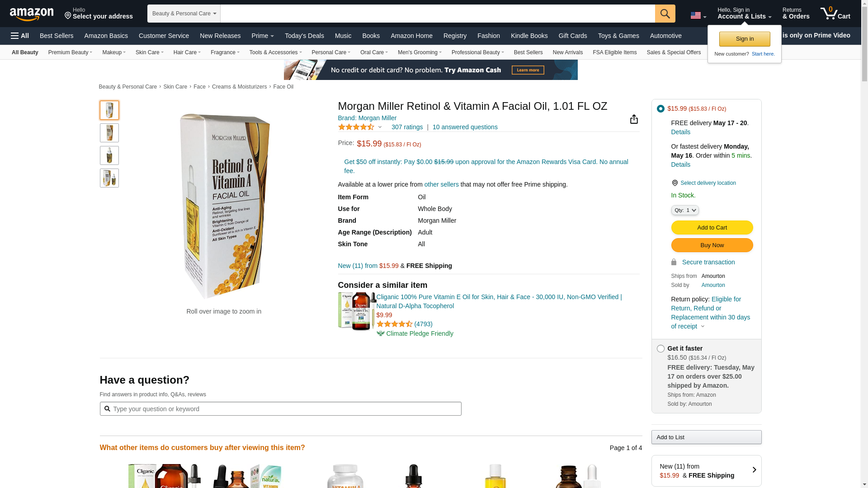
Task: Select the $15.99 offer radio button
Action: click(x=660, y=109)
